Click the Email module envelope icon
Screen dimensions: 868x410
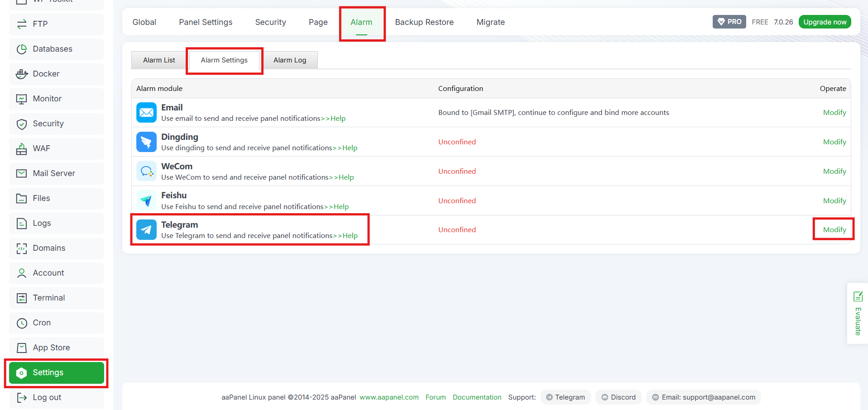click(146, 112)
